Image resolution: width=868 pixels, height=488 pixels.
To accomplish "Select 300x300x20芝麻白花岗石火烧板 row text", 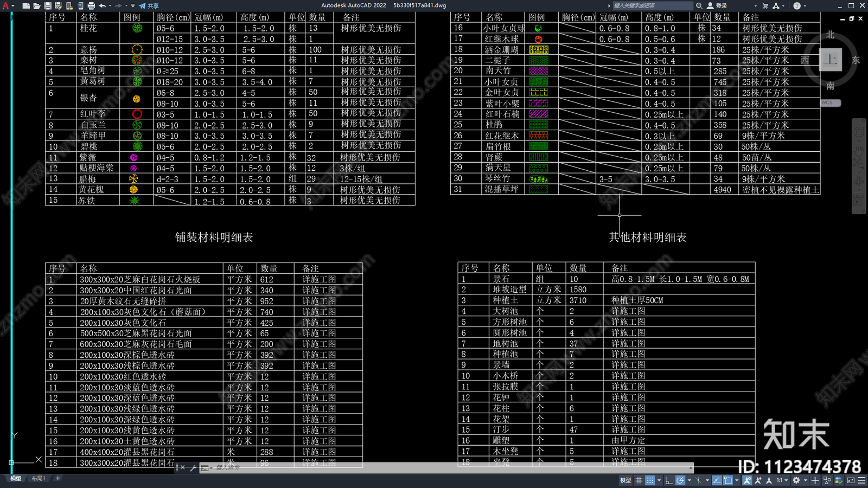I will pyautogui.click(x=140, y=280).
